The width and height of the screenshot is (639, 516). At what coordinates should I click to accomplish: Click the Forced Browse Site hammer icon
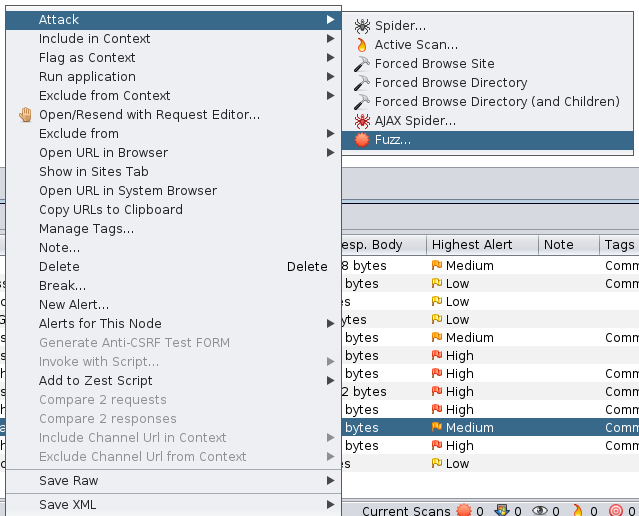(x=361, y=64)
